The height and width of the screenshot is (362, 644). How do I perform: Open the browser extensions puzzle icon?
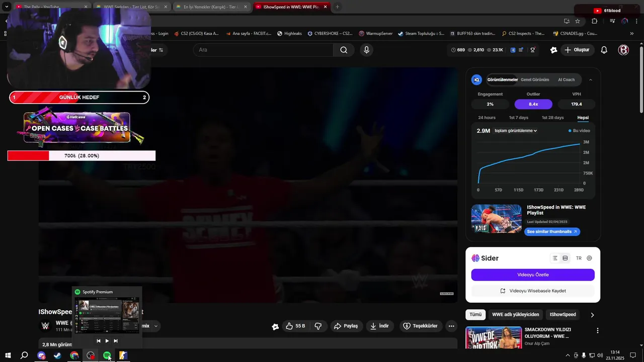(x=595, y=21)
